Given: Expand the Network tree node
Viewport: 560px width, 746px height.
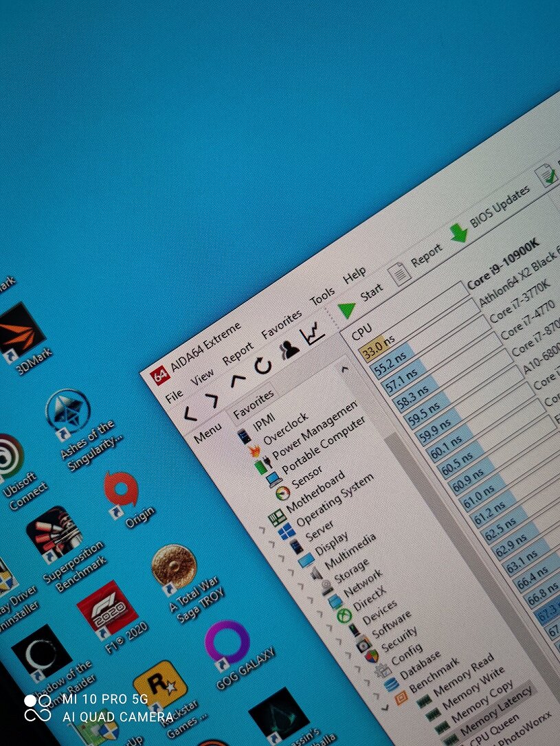Looking at the screenshot, I should pos(320,613).
